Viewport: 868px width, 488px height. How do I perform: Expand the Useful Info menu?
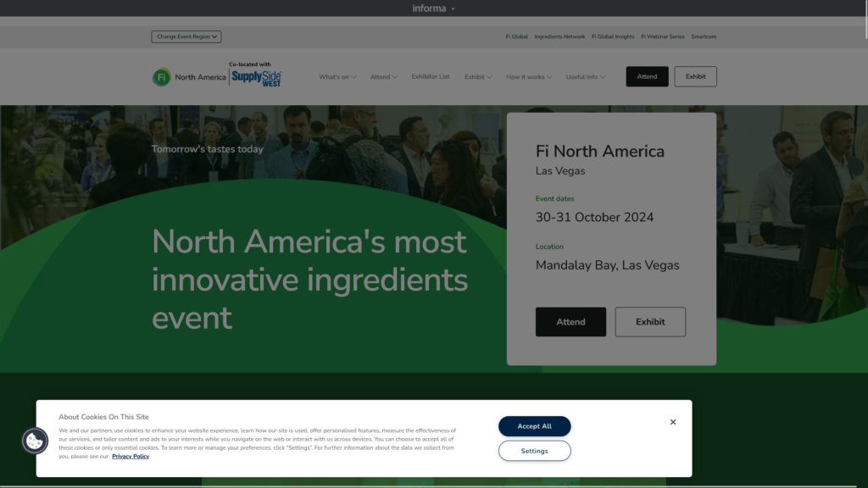tap(585, 77)
